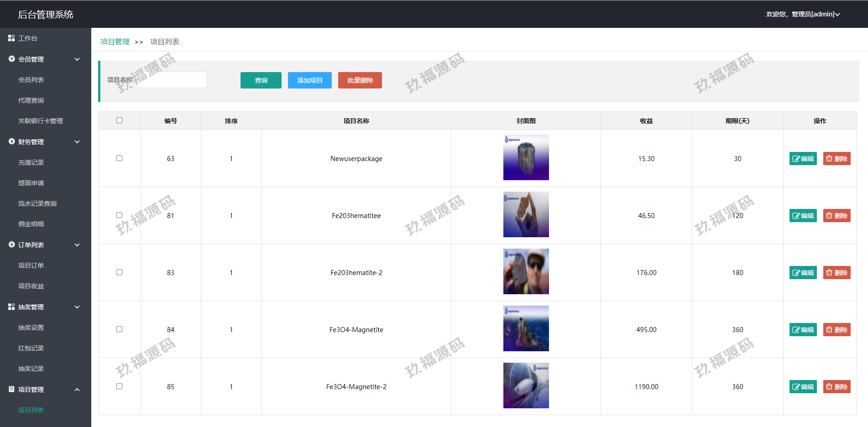Click the 项目管理 document icon
Viewport: 868px width, 427px height.
pyautogui.click(x=12, y=390)
